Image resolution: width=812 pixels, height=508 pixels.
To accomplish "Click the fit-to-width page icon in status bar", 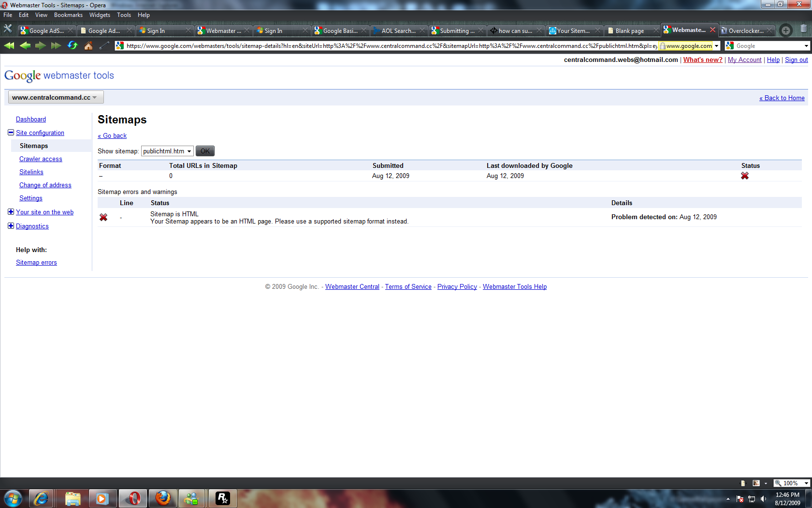I will (743, 483).
